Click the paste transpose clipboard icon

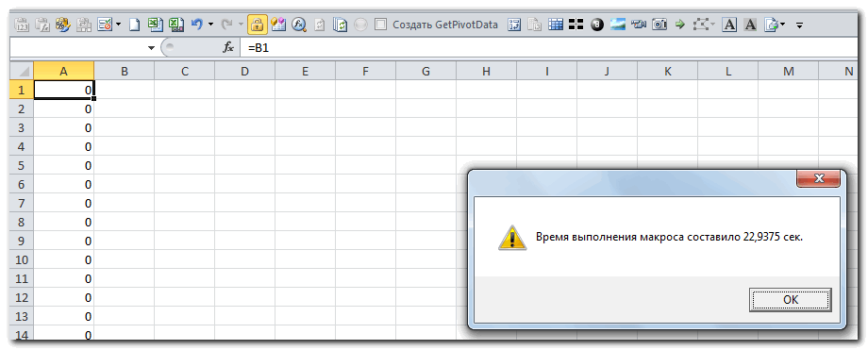pos(84,25)
